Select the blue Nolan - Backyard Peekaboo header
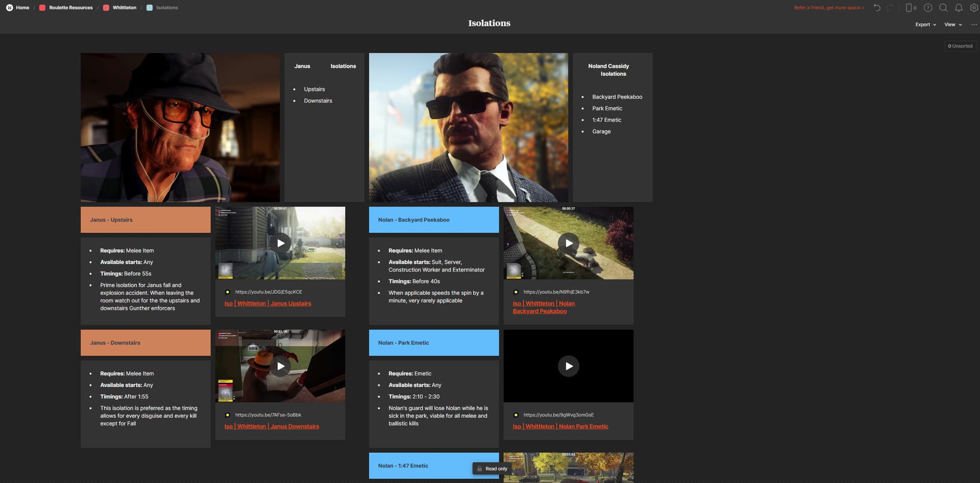Image resolution: width=980 pixels, height=483 pixels. [x=434, y=220]
